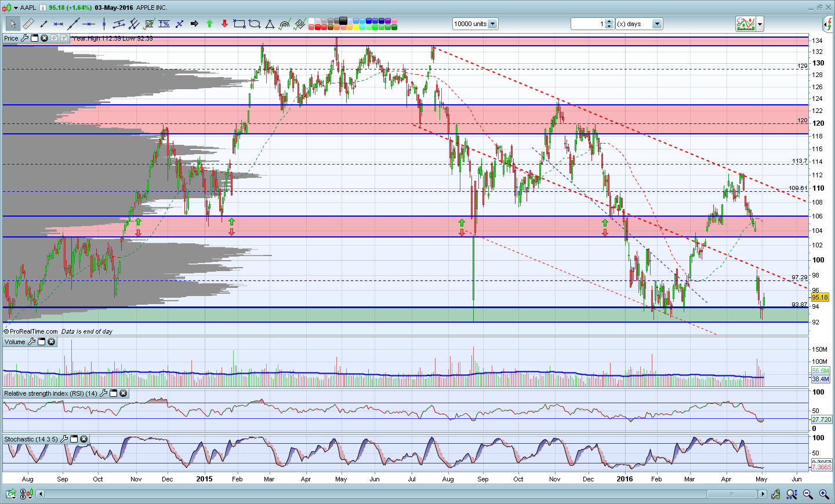Toggle Stochastic panel maximize window icon

click(x=74, y=439)
